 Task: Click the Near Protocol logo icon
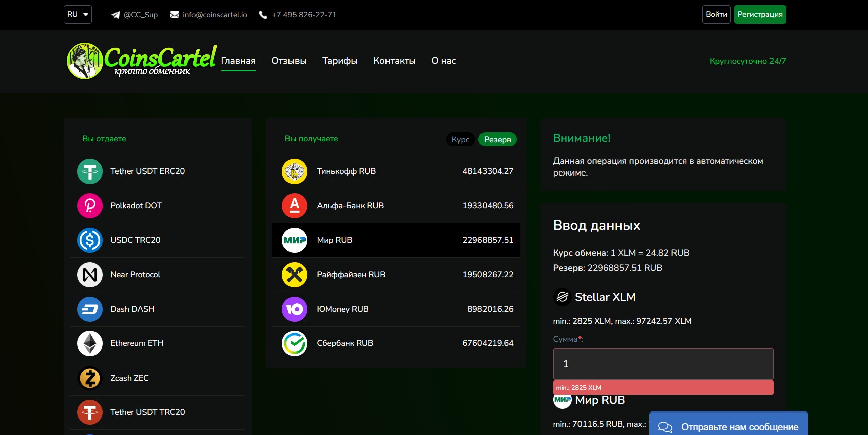pos(90,275)
